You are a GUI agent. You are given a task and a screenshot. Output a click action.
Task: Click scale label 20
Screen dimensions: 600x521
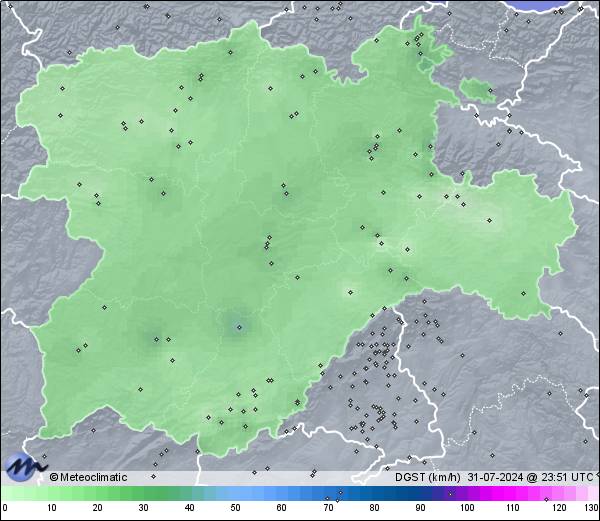point(98,508)
